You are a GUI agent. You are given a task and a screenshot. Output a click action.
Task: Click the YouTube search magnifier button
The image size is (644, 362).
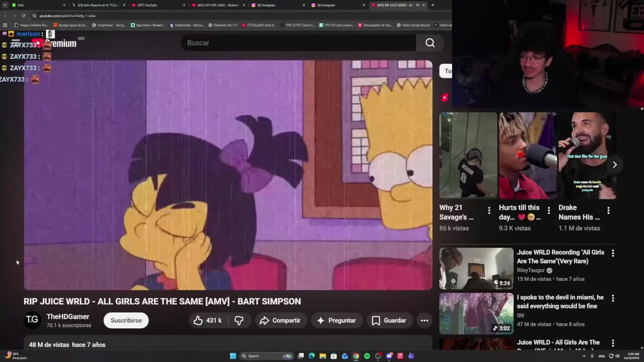point(430,43)
